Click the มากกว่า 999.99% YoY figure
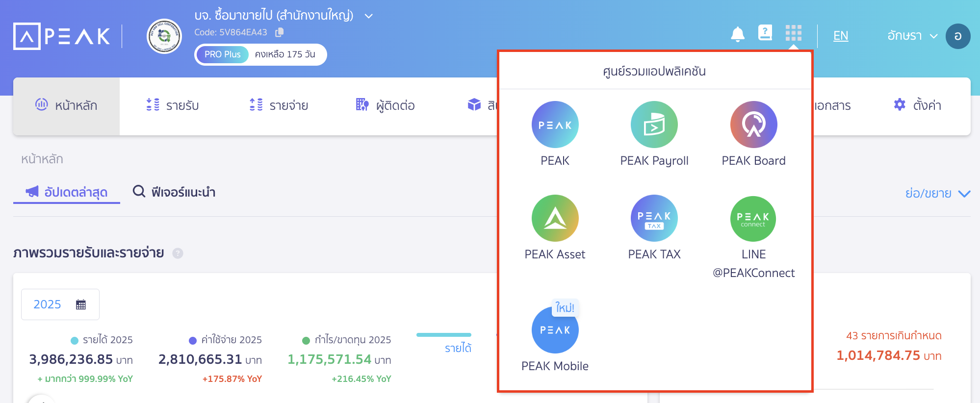The image size is (980, 403). coord(85,379)
